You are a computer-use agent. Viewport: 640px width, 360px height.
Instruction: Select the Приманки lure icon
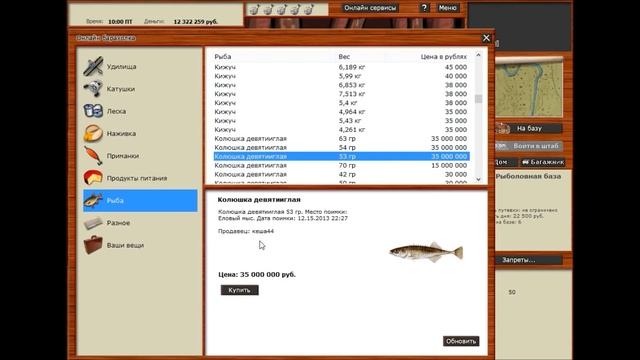[x=93, y=156]
